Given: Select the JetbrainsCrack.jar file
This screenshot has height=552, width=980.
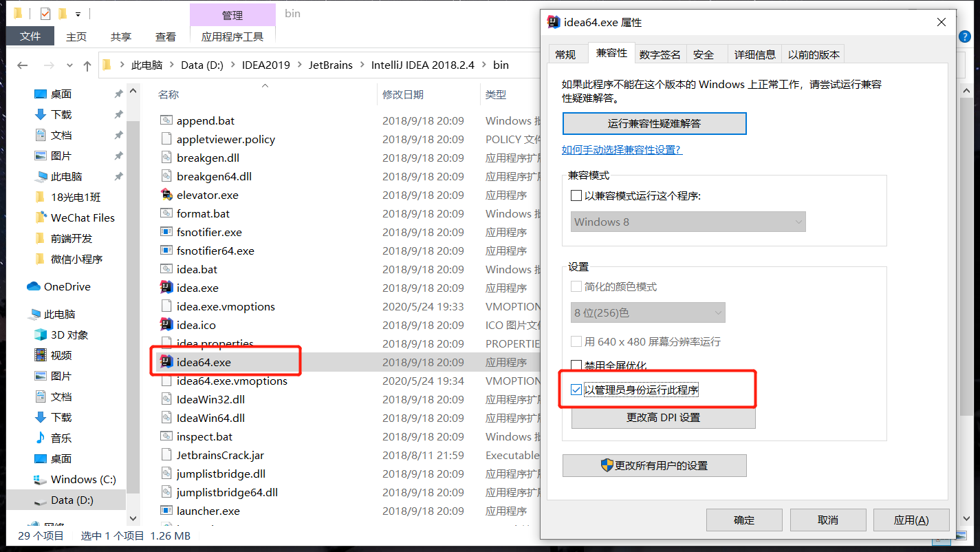Looking at the screenshot, I should 220,455.
